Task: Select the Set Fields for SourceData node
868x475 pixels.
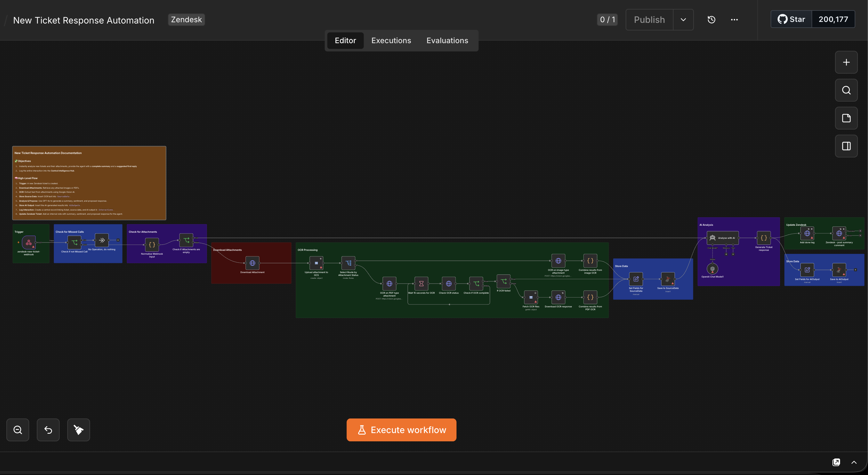Action: click(636, 279)
